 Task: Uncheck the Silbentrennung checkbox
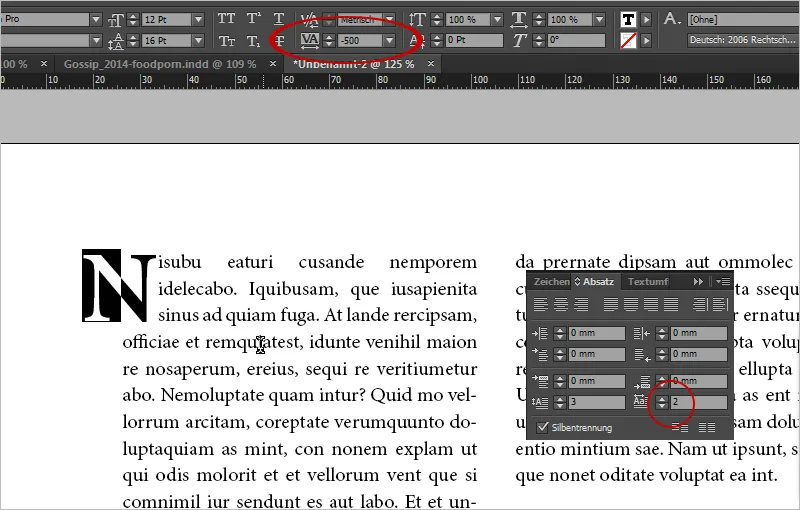click(x=543, y=427)
